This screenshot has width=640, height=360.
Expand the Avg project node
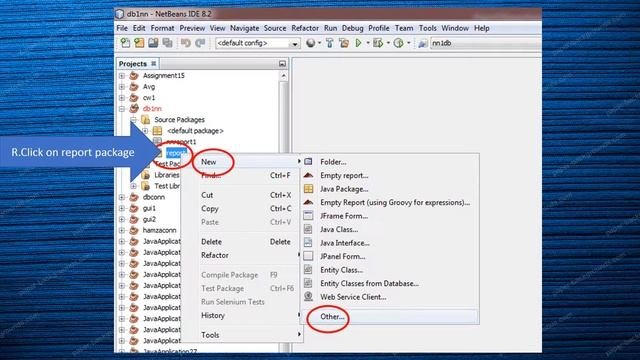(x=122, y=87)
